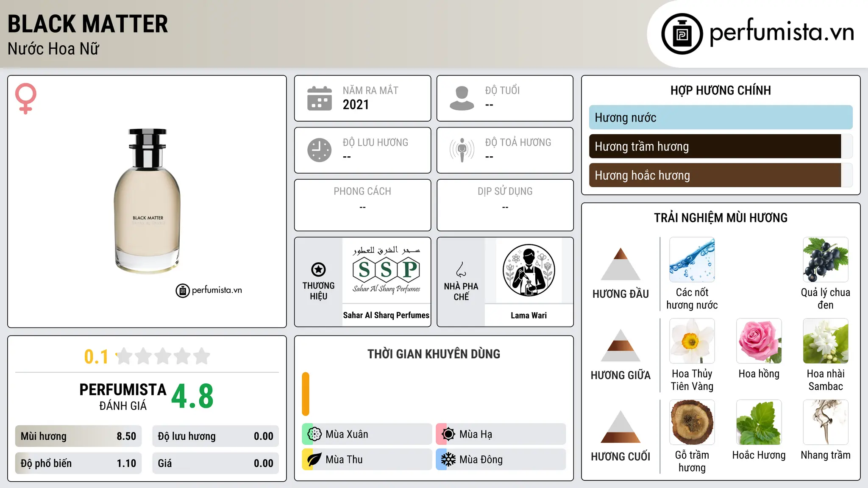
Task: Open the Black Matter bottle image
Action: pos(147,201)
